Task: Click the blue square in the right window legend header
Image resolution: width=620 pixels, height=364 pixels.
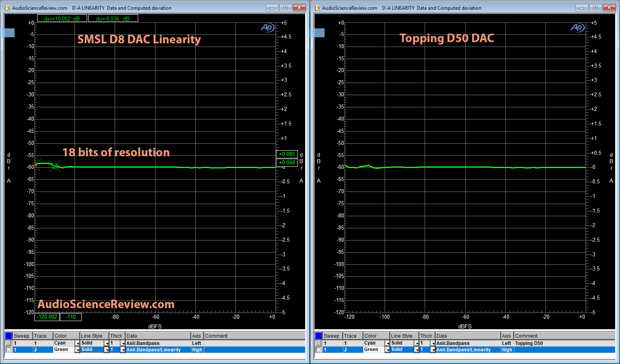Action: (x=319, y=336)
